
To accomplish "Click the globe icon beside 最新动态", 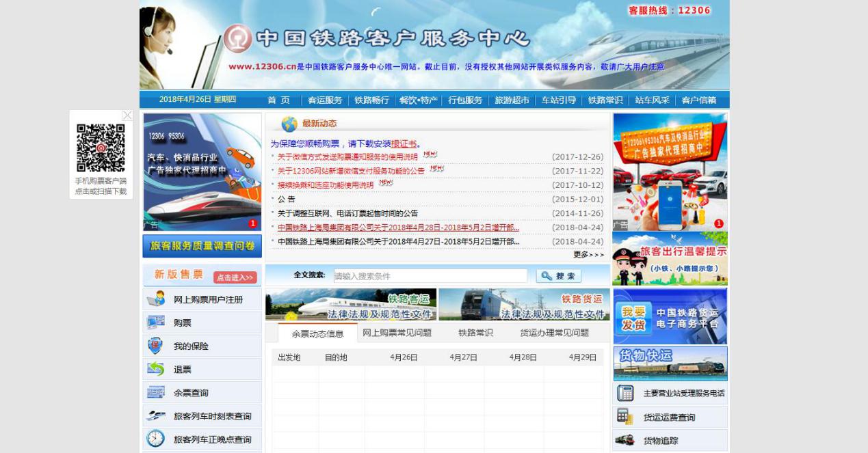I will pos(289,124).
